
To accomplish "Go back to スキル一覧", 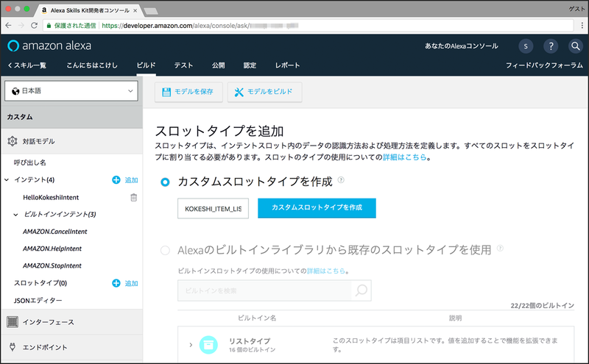I will (27, 65).
